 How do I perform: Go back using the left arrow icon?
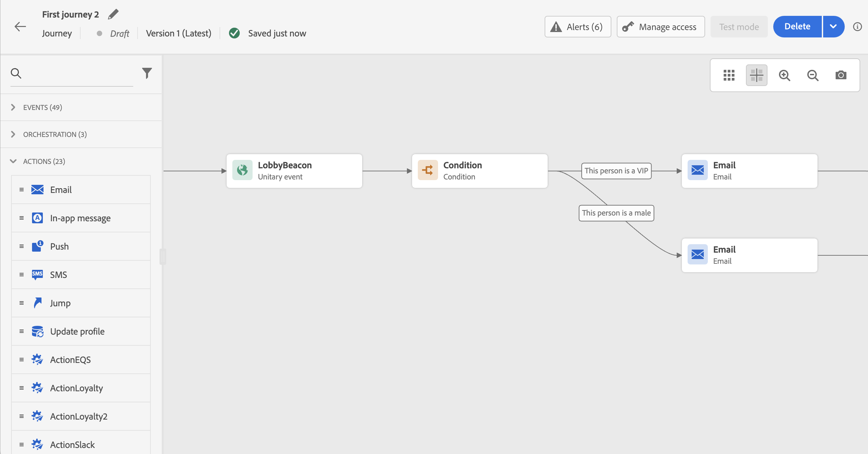(x=20, y=27)
